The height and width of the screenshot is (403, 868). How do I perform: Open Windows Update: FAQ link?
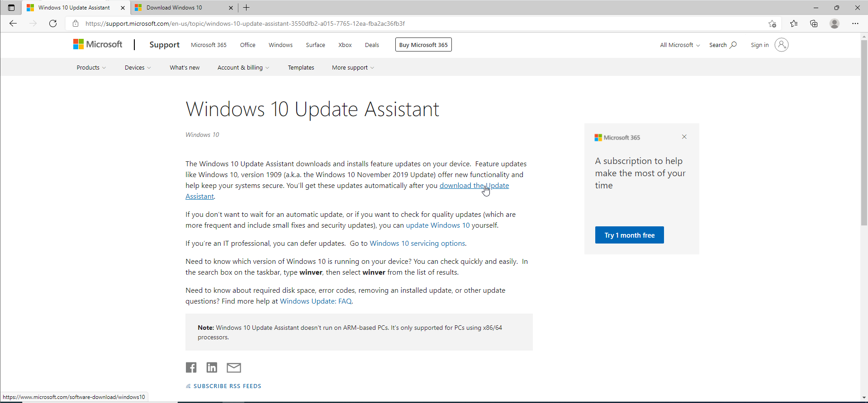316,301
